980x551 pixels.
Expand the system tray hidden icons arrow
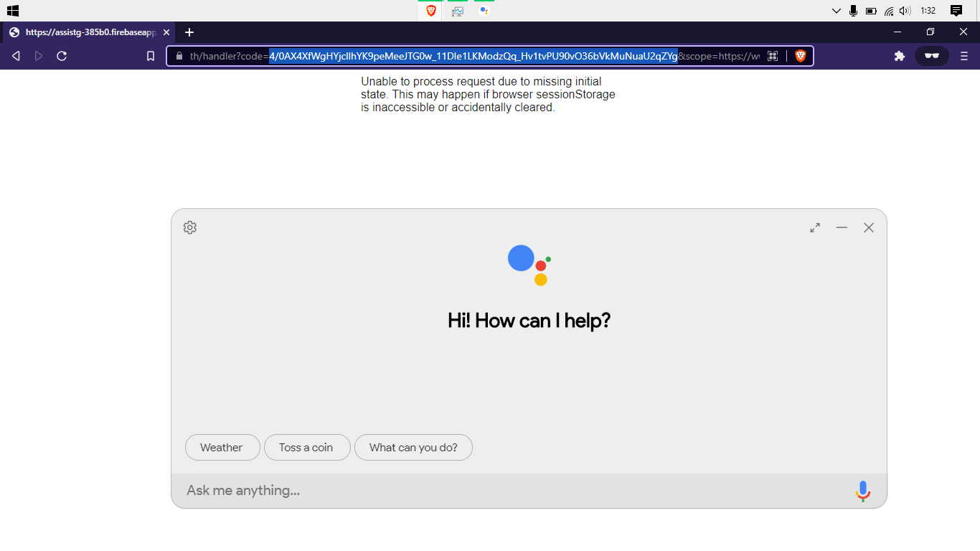pyautogui.click(x=837, y=11)
